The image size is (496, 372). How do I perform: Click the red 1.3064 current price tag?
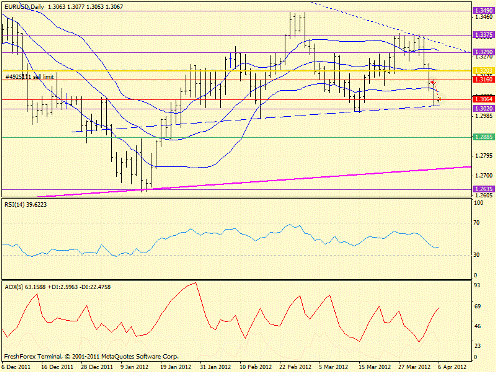(x=484, y=99)
